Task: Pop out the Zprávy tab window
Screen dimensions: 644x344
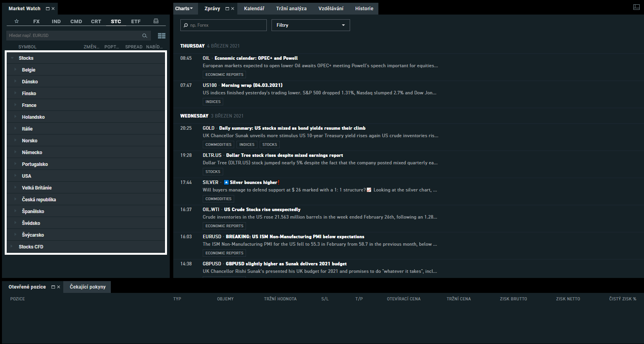Action: (227, 9)
